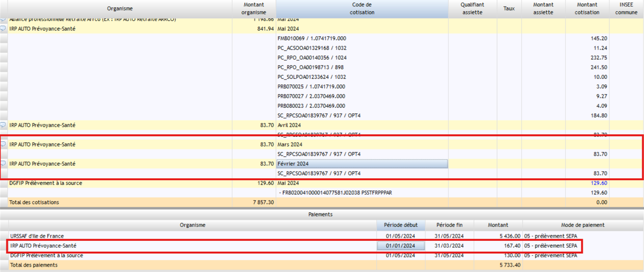Viewport: 644px width, 272px height.
Task: Sort payments by 'Période début' header
Action: click(400, 225)
